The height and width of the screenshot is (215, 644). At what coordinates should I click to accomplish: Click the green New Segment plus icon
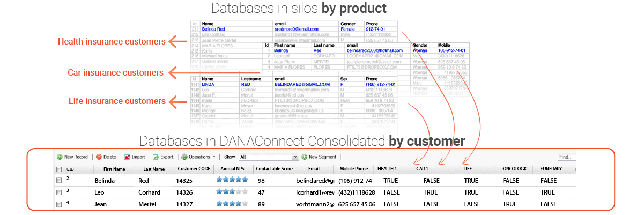pyautogui.click(x=304, y=157)
